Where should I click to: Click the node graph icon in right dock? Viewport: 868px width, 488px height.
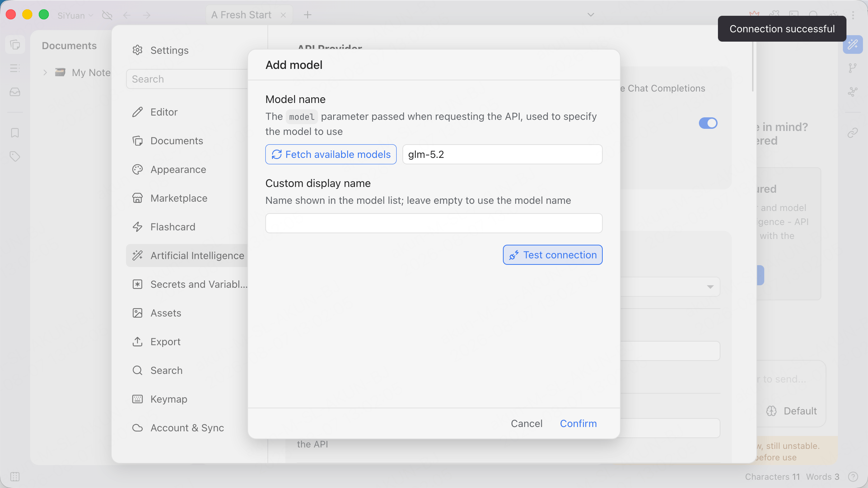(853, 92)
